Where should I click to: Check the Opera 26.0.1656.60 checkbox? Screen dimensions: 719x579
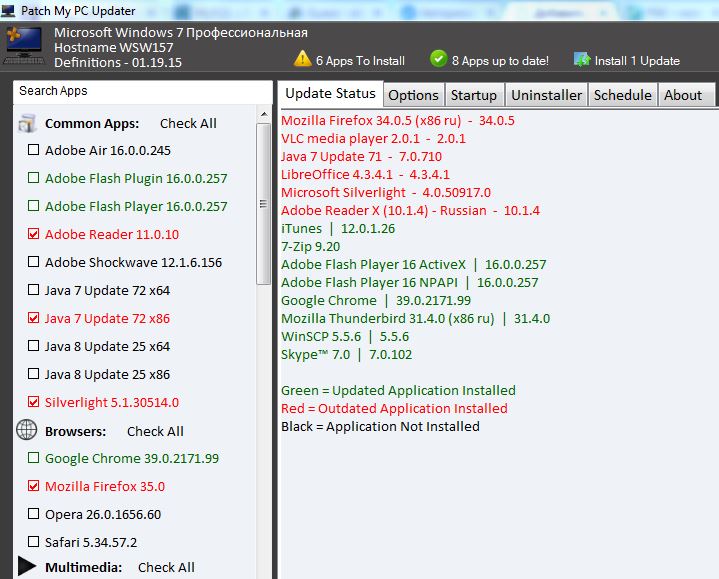[33, 513]
